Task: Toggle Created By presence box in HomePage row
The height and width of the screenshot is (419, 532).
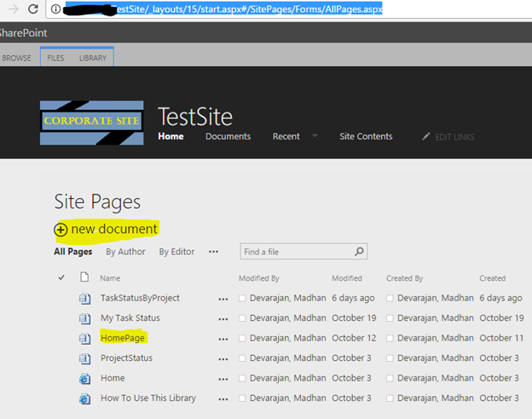Action: pyautogui.click(x=390, y=338)
